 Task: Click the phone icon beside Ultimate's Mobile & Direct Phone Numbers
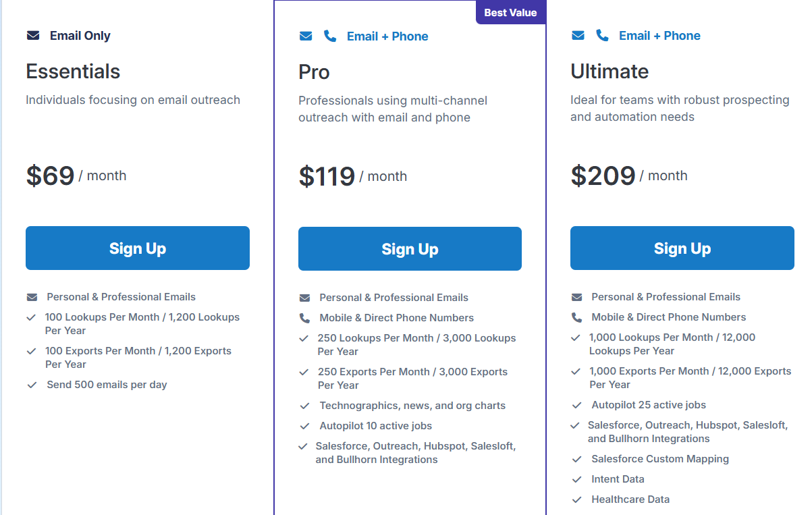pos(576,317)
